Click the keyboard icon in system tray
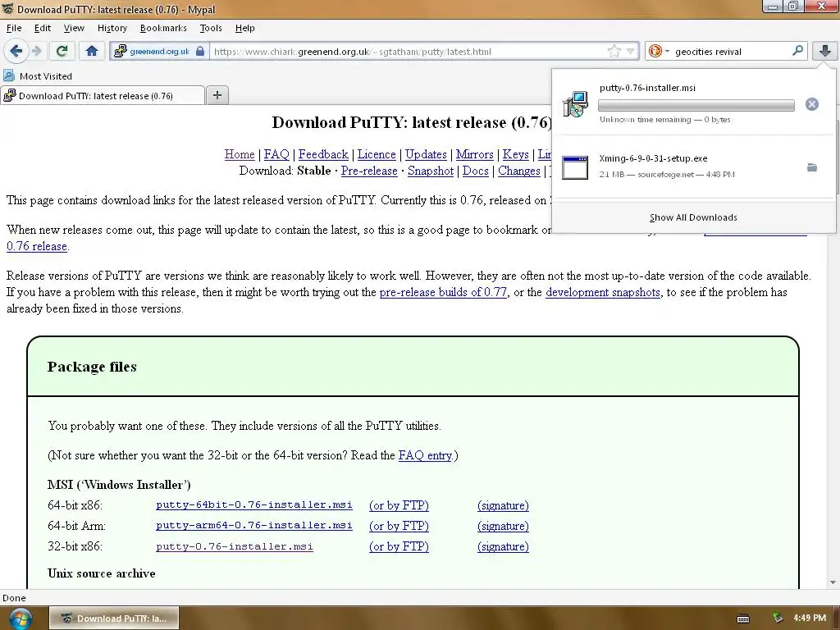Screen dimensions: 840x630 [x=743, y=619]
